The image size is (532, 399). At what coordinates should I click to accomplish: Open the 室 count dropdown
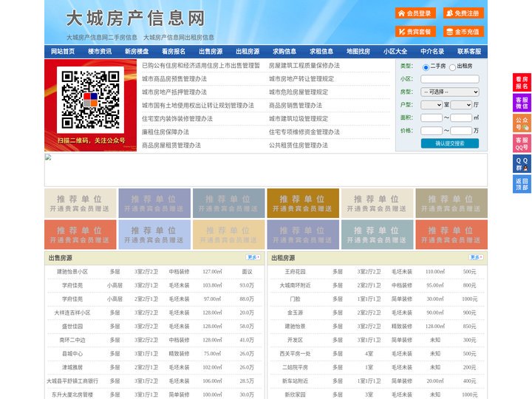pyautogui.click(x=432, y=105)
